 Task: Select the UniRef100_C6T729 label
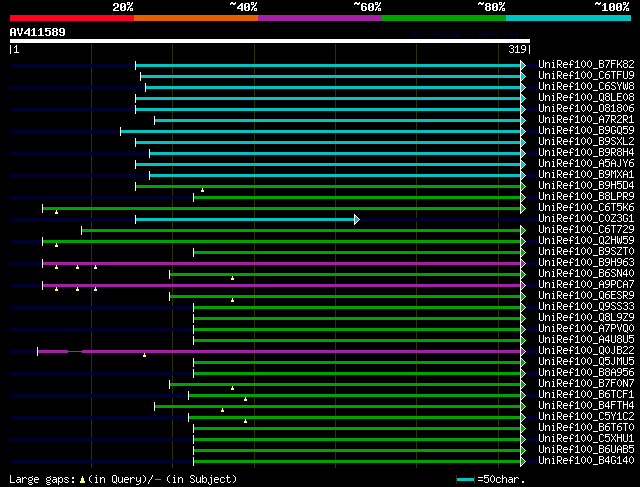coord(586,230)
